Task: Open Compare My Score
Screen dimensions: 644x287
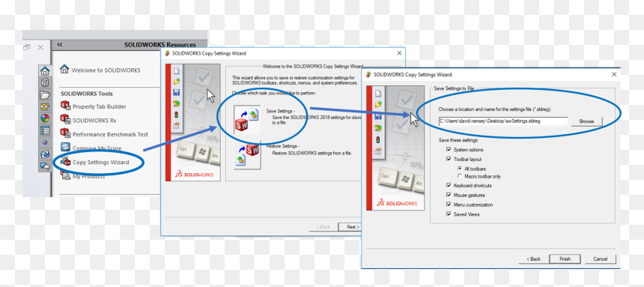Action: (x=97, y=148)
